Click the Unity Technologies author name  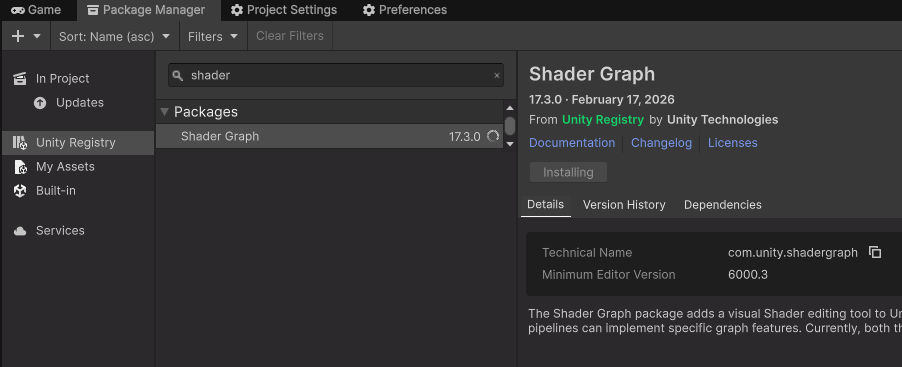[x=723, y=120]
